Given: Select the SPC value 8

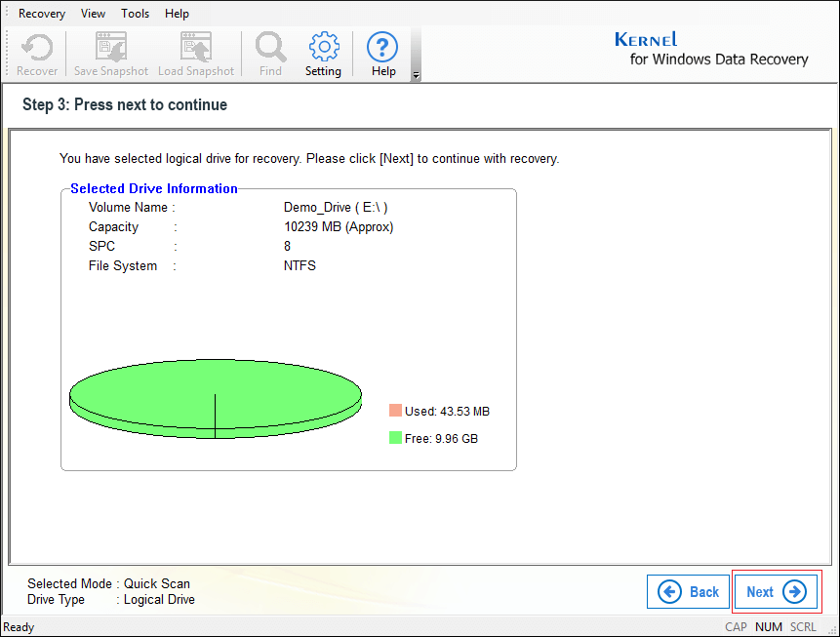Looking at the screenshot, I should tap(287, 246).
